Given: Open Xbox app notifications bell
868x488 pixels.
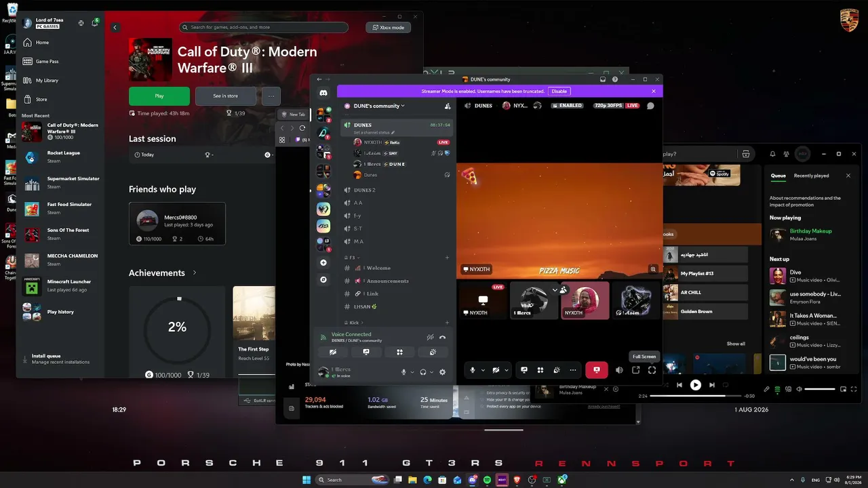Looking at the screenshot, I should click(x=95, y=23).
